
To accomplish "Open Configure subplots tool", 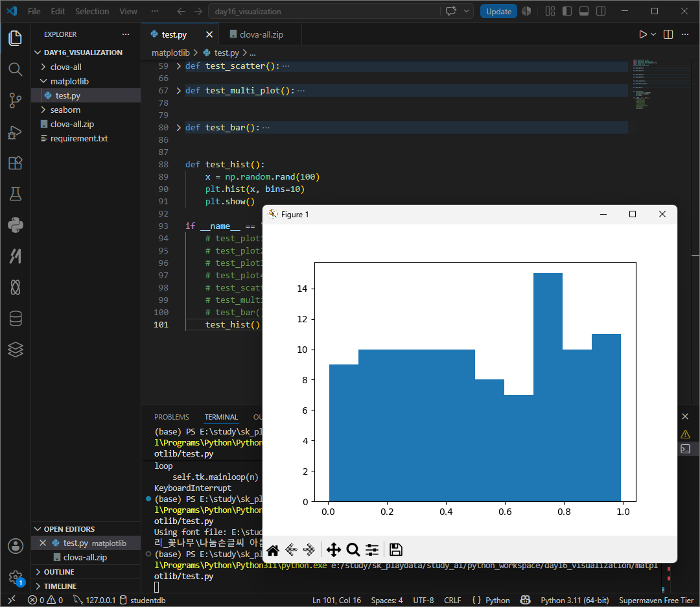I will (x=372, y=550).
